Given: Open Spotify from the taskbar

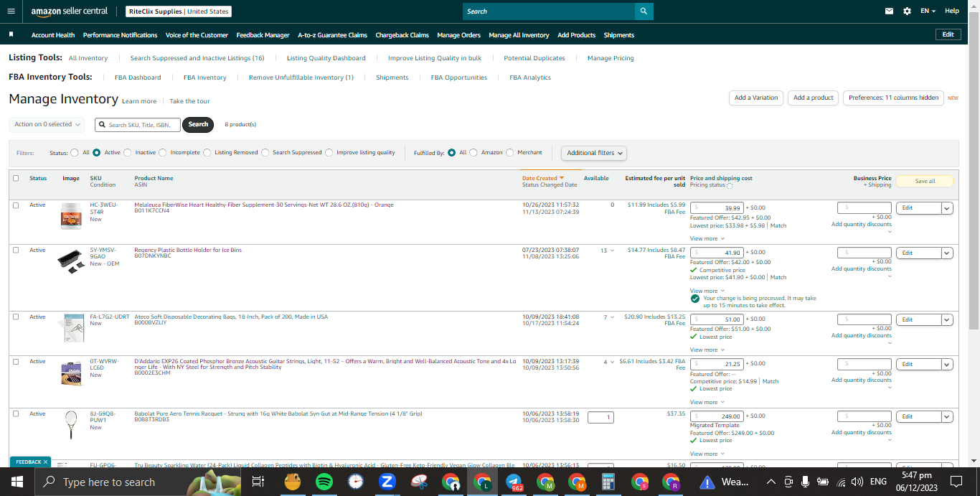Looking at the screenshot, I should tap(324, 482).
